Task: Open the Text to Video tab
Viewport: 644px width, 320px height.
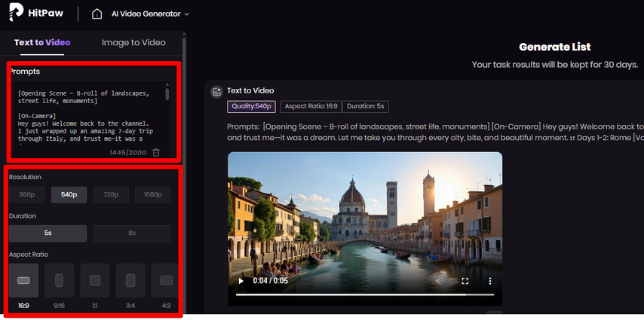Action: tap(42, 42)
